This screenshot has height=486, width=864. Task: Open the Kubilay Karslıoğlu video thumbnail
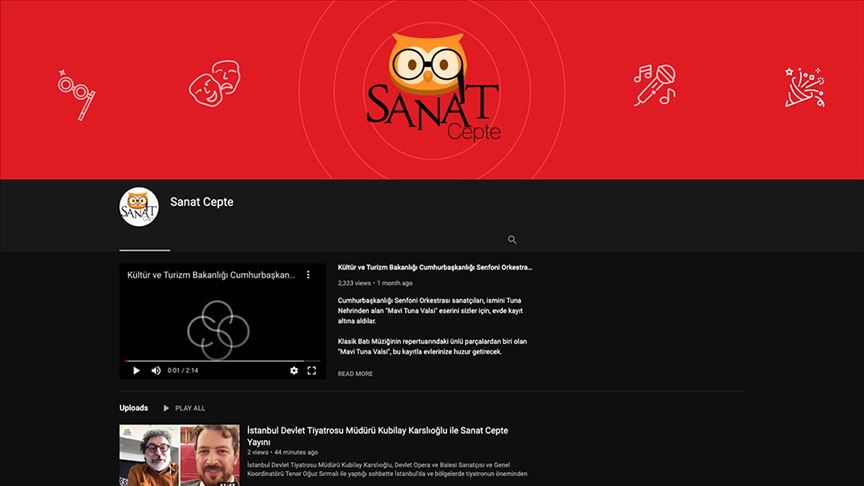(x=179, y=455)
